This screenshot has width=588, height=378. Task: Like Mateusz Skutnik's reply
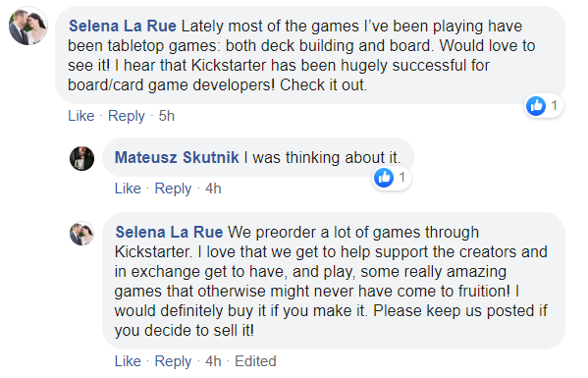(x=128, y=189)
